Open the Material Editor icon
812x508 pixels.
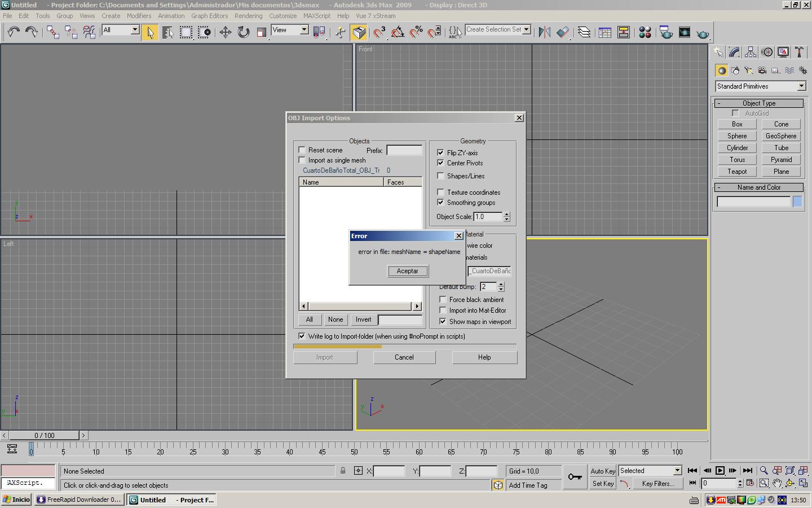coord(645,32)
